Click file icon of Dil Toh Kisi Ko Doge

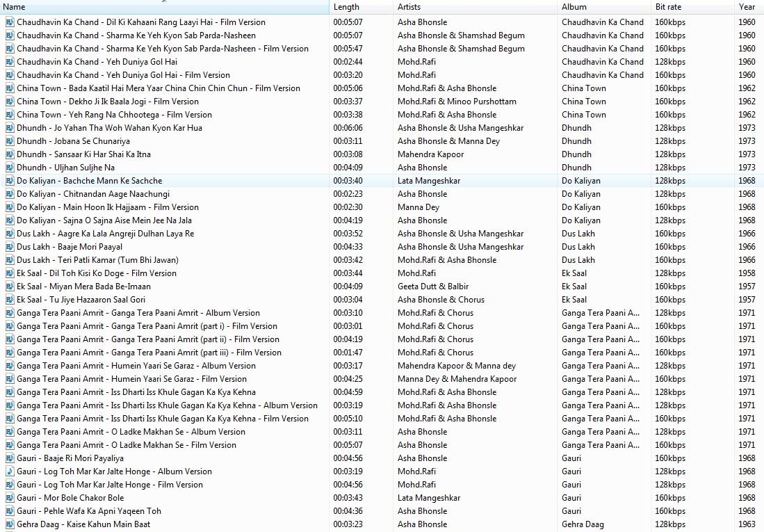pyautogui.click(x=10, y=273)
